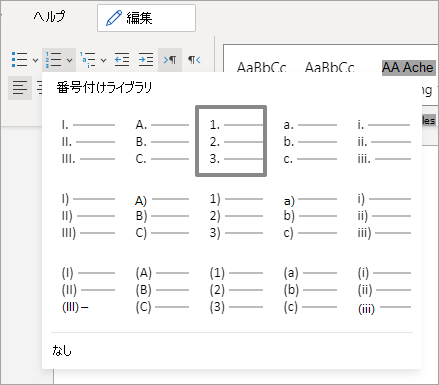Toggle right-to-left text direction
The image size is (439, 385).
click(194, 60)
